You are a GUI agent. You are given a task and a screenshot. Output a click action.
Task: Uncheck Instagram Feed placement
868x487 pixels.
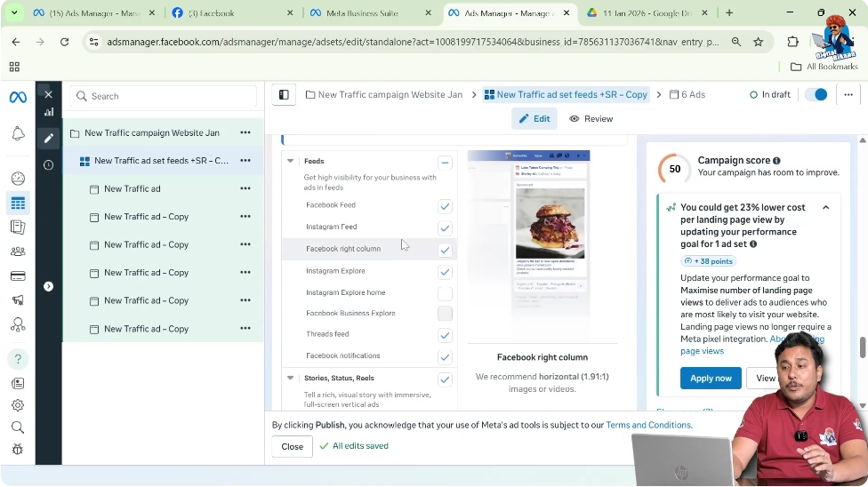pyautogui.click(x=445, y=228)
